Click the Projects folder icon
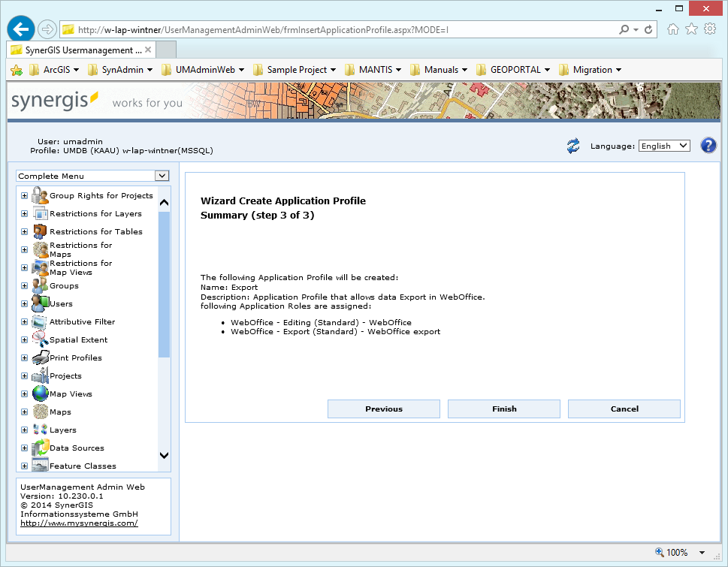Viewport: 728px width, 567px height. click(x=39, y=375)
